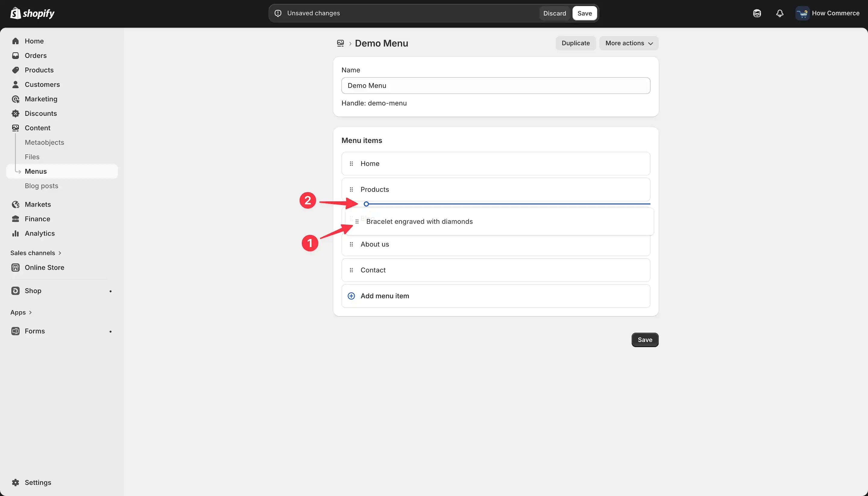Click the Finance bank icon

[x=15, y=219]
